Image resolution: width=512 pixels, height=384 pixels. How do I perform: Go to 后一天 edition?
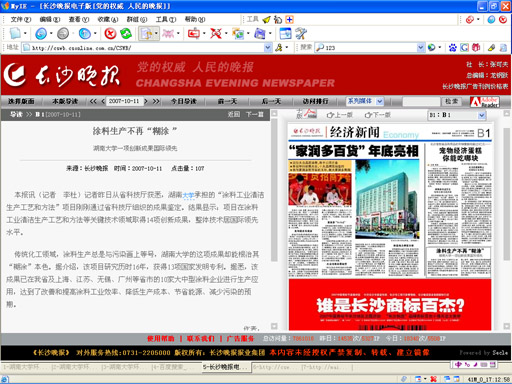(x=271, y=101)
